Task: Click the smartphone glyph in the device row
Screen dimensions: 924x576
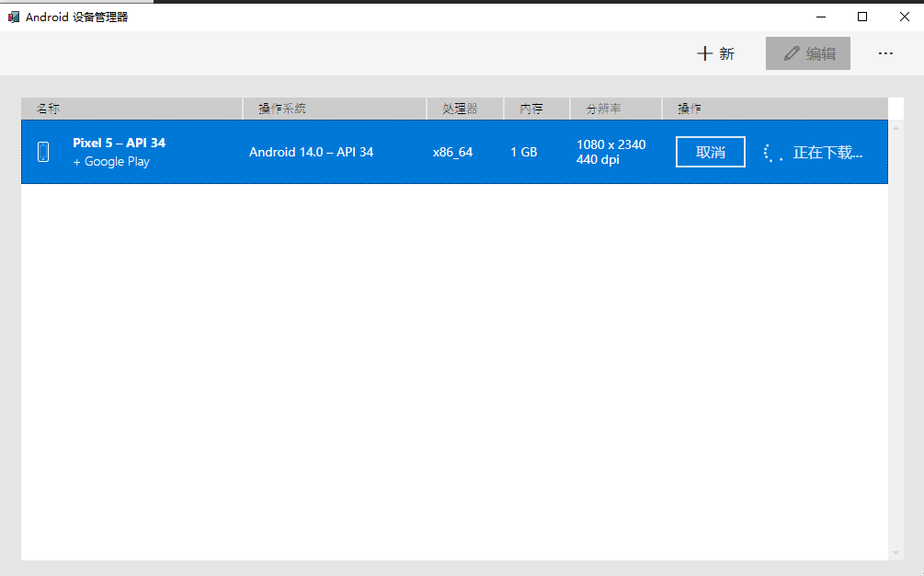Action: tap(43, 151)
